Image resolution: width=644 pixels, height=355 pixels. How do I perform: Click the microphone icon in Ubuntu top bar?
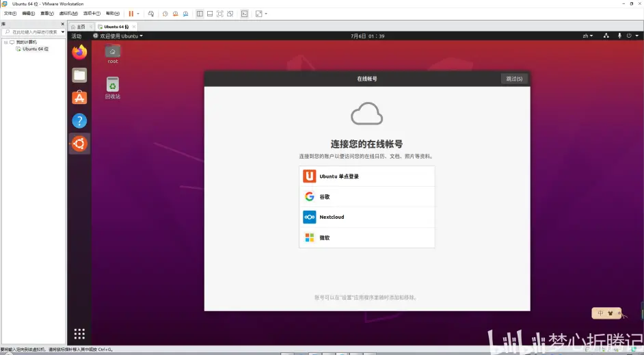point(619,36)
